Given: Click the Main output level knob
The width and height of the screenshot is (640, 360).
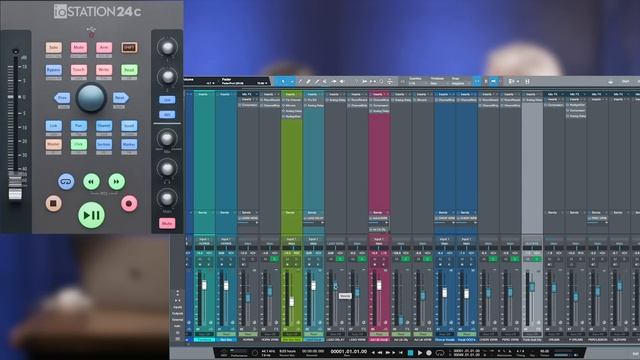Looking at the screenshot, I should tap(167, 198).
